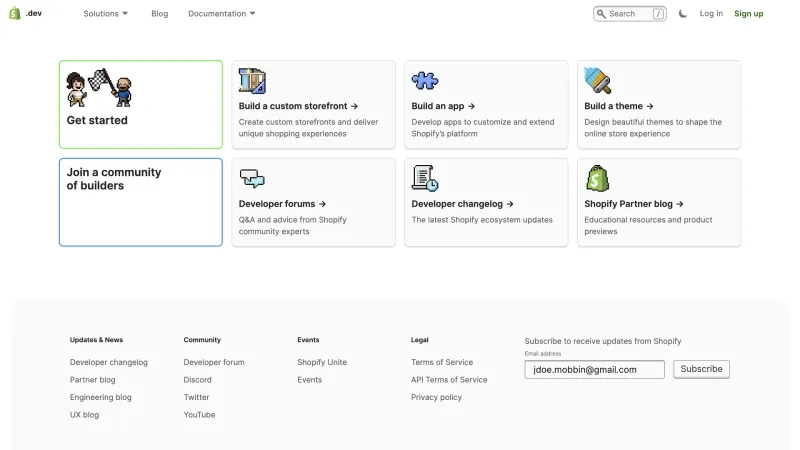Click arrow beside Build a custom storefront
The image size is (800, 450).
tap(354, 106)
